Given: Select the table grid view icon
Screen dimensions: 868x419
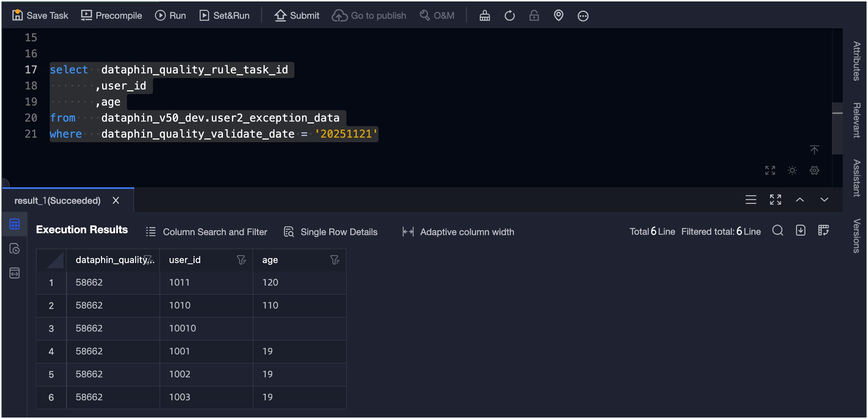Looking at the screenshot, I should tap(15, 224).
